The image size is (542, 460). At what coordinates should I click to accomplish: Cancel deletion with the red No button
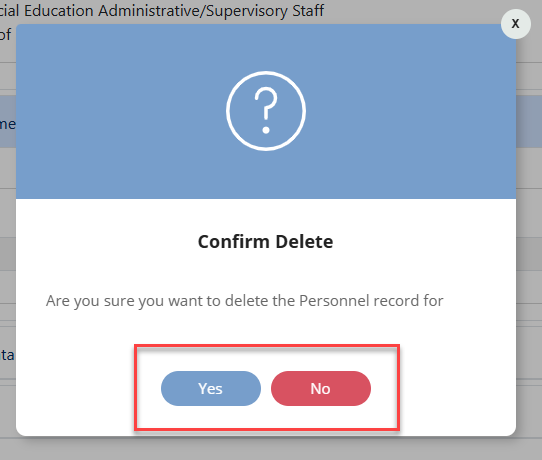click(x=321, y=388)
